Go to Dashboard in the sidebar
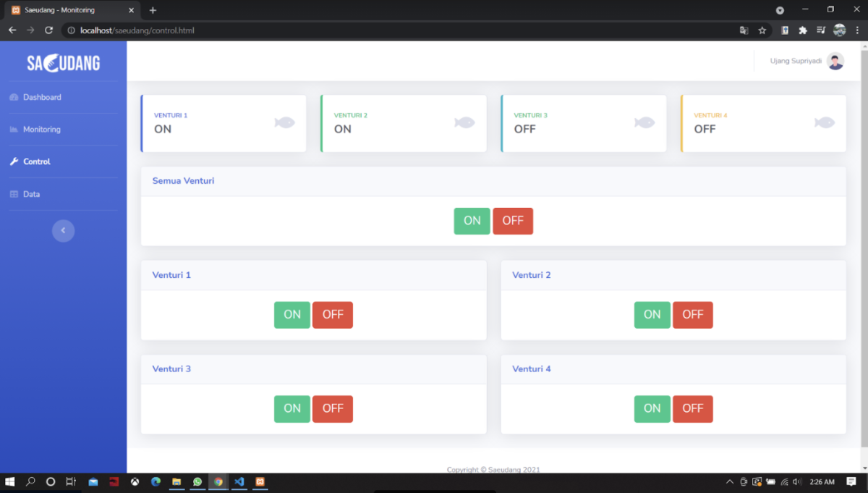The image size is (868, 493). point(42,97)
